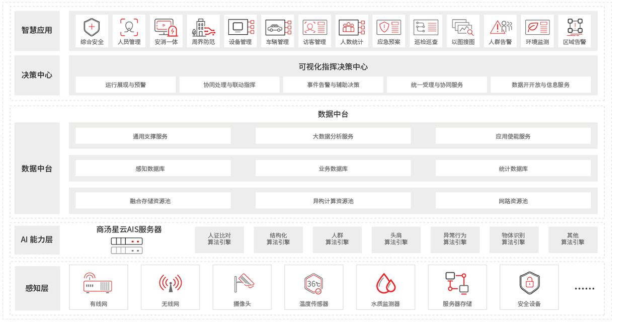This screenshot has width=644, height=322.
Task: Select the 温度传感器 icon
Action: (313, 283)
